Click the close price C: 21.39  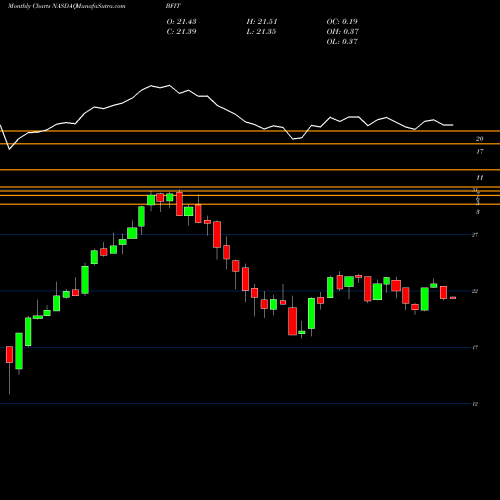click(181, 32)
